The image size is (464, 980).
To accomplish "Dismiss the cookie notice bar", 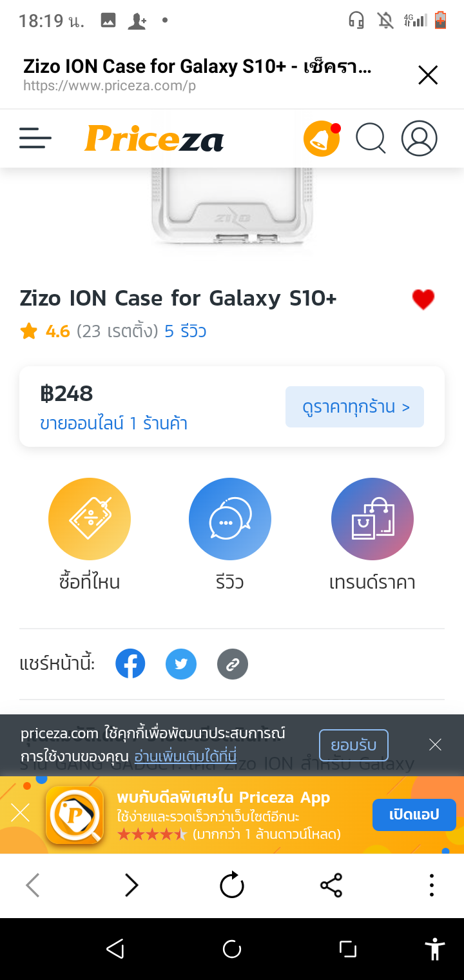I will pos(435,745).
